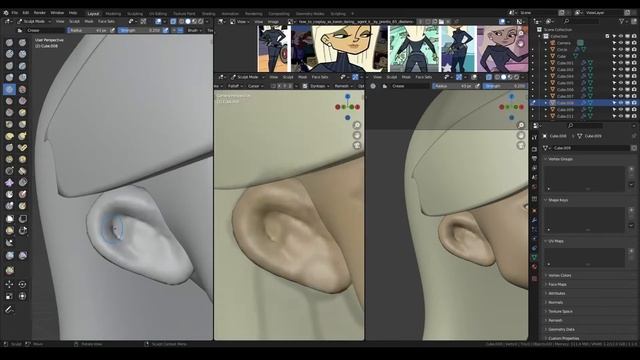Open the Brush settings dropdown
Viewport: 640px width, 360px height.
coord(194,30)
